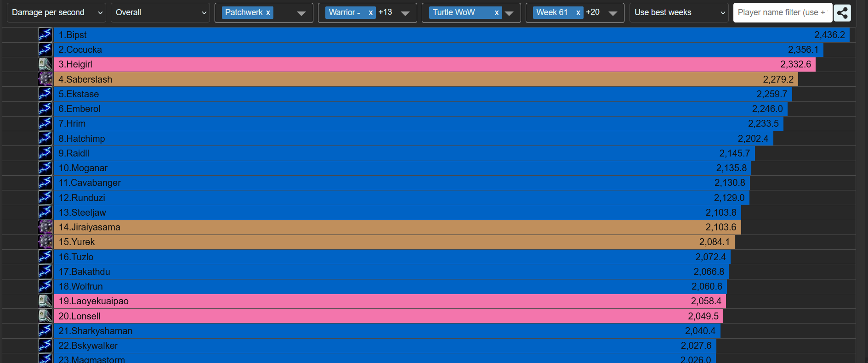Click the 2,436.2 DPS value
The height and width of the screenshot is (363, 868).
pyautogui.click(x=829, y=35)
